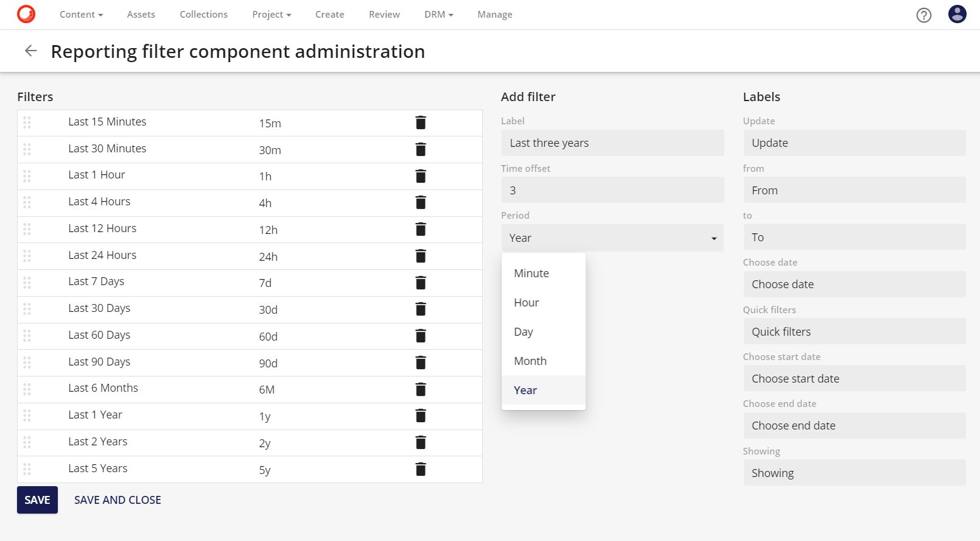Click the 6M value in filters
This screenshot has width=980, height=541.
point(267,390)
